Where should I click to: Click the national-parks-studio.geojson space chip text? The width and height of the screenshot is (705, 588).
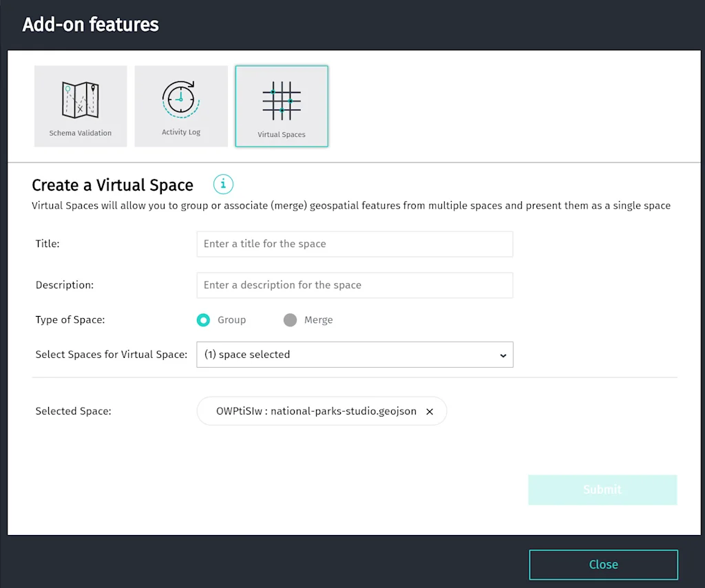click(316, 411)
